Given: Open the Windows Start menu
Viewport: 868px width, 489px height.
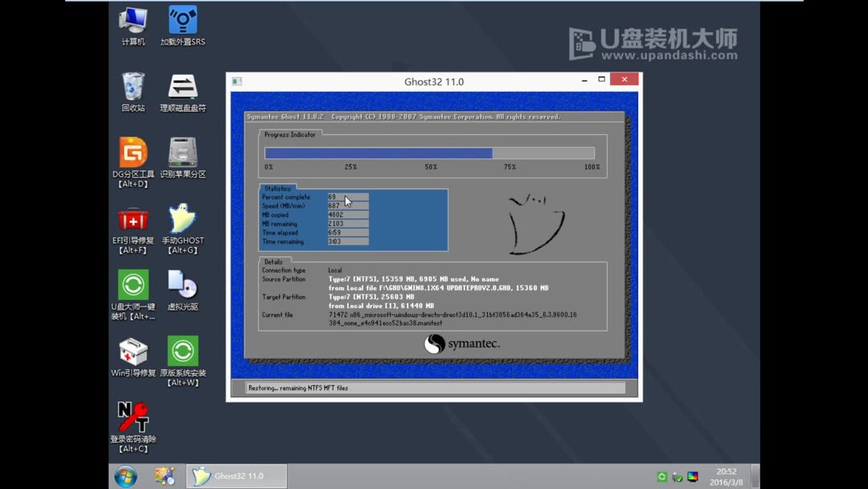Looking at the screenshot, I should click(x=126, y=476).
